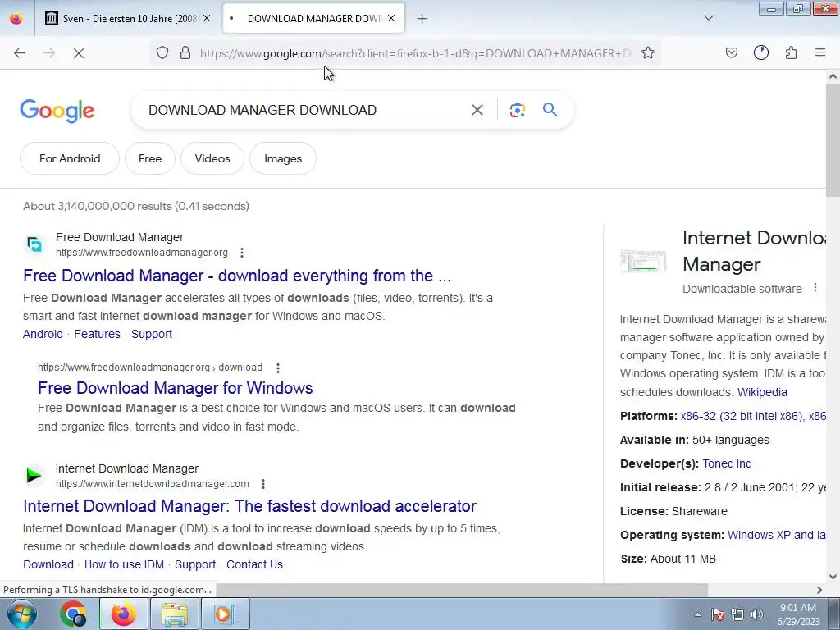840x630 pixels.
Task: Open the volume speaker tray icon
Action: click(757, 614)
